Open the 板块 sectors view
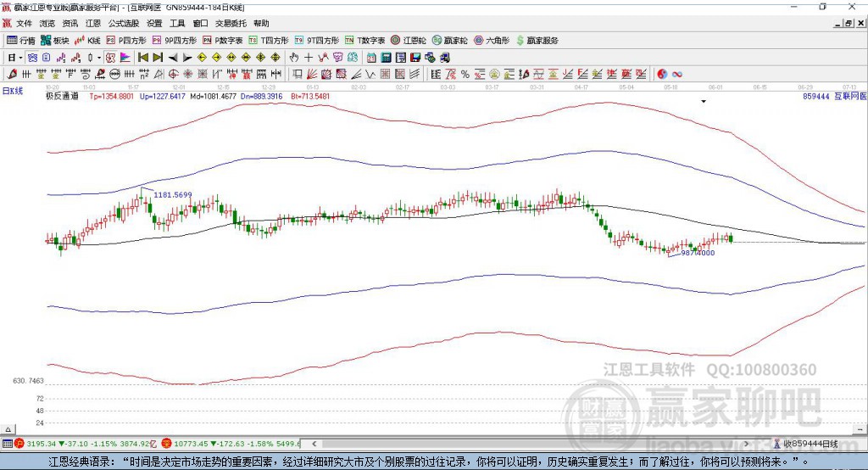 coord(55,41)
